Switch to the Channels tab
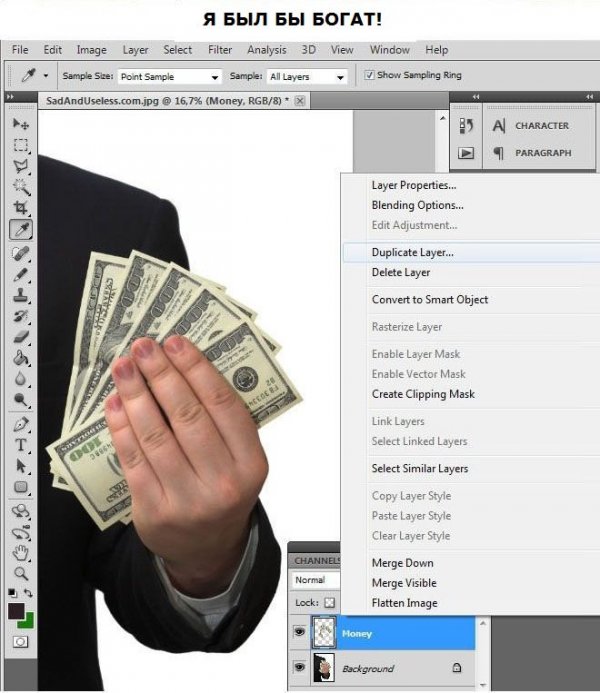600x693 pixels. click(x=315, y=560)
